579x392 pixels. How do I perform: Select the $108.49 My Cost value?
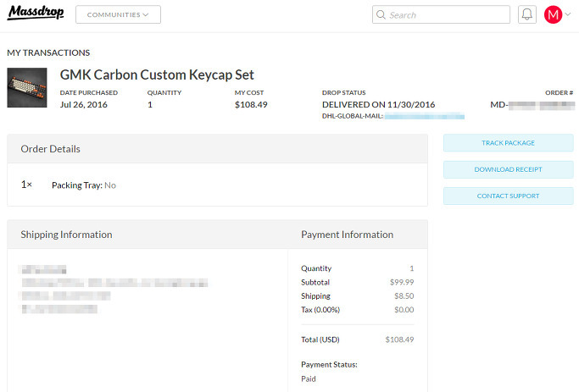[251, 105]
